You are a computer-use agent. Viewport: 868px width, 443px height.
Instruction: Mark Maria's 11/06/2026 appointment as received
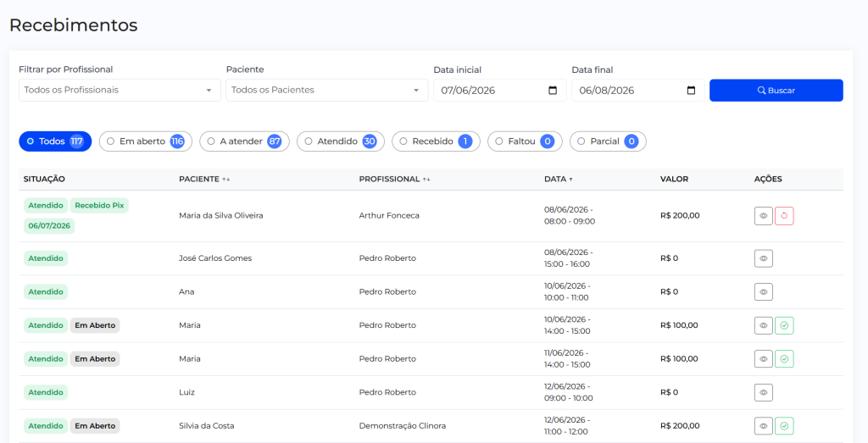tap(784, 359)
